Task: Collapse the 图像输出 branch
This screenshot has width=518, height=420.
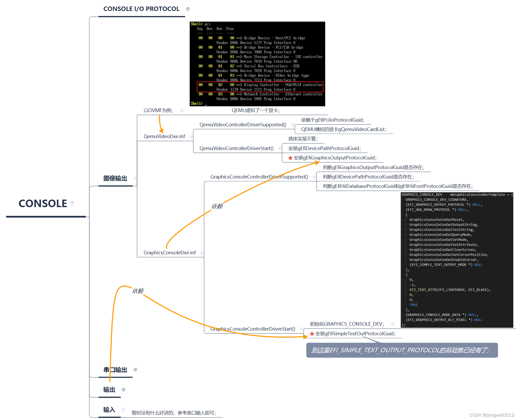Action: click(135, 178)
